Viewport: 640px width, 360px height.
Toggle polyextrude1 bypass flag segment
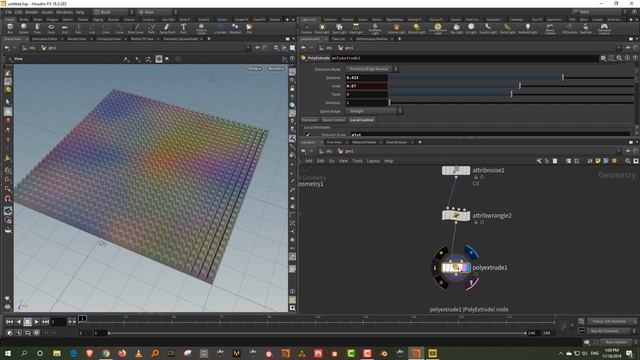point(441,253)
